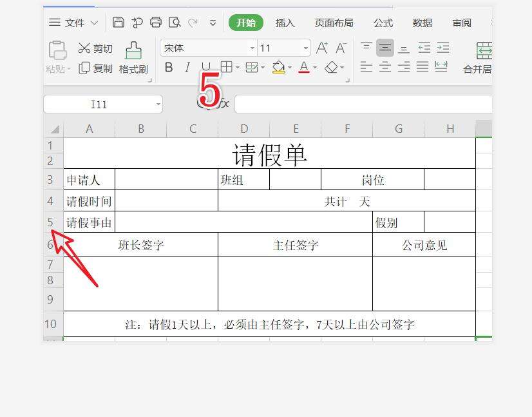This screenshot has width=532, height=417.
Task: Apply the red font color
Action: coord(304,67)
